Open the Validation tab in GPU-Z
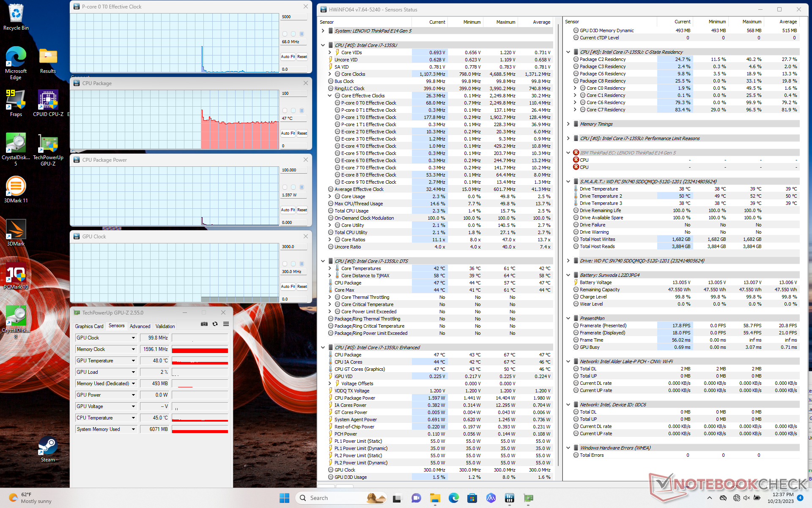This screenshot has width=812, height=508. [x=165, y=326]
